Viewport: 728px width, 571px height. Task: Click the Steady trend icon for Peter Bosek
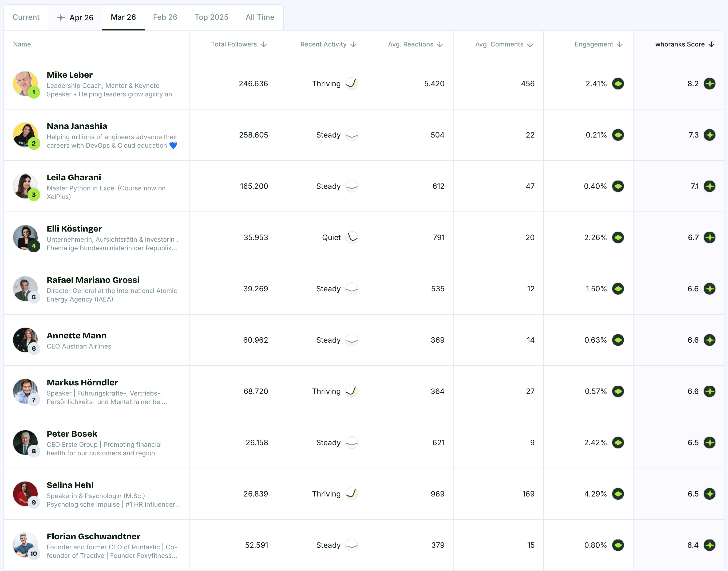coord(351,442)
